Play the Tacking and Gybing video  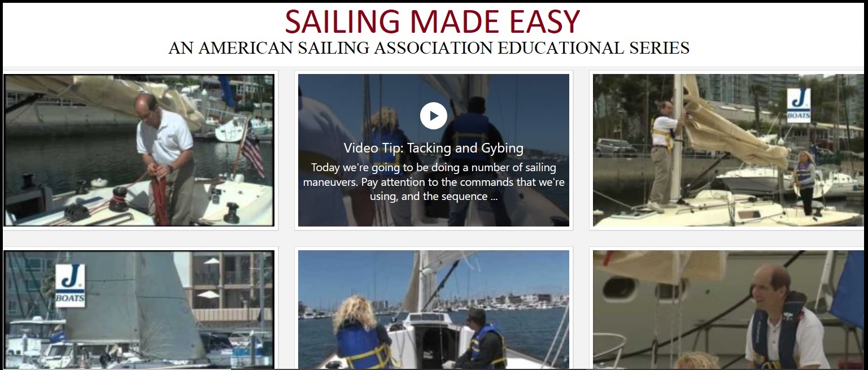tap(433, 116)
